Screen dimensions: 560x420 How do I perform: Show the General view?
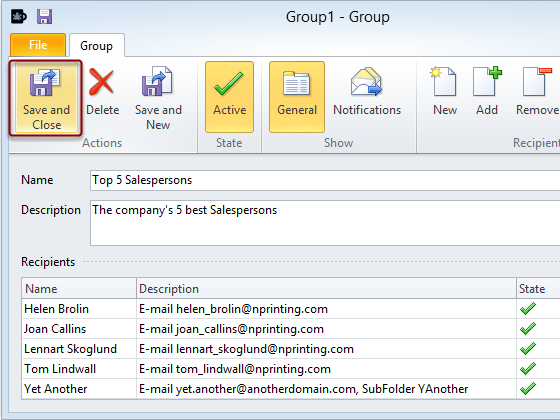(297, 97)
